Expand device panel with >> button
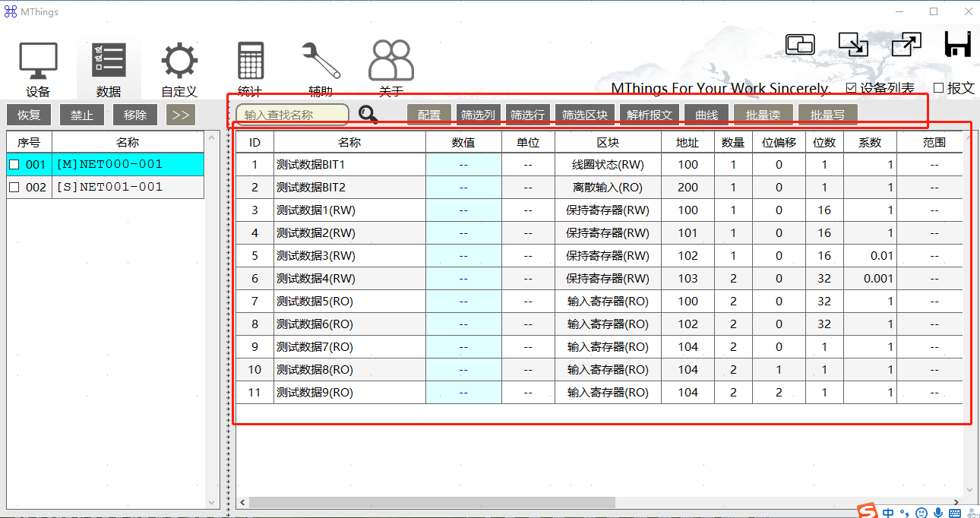 coord(180,115)
